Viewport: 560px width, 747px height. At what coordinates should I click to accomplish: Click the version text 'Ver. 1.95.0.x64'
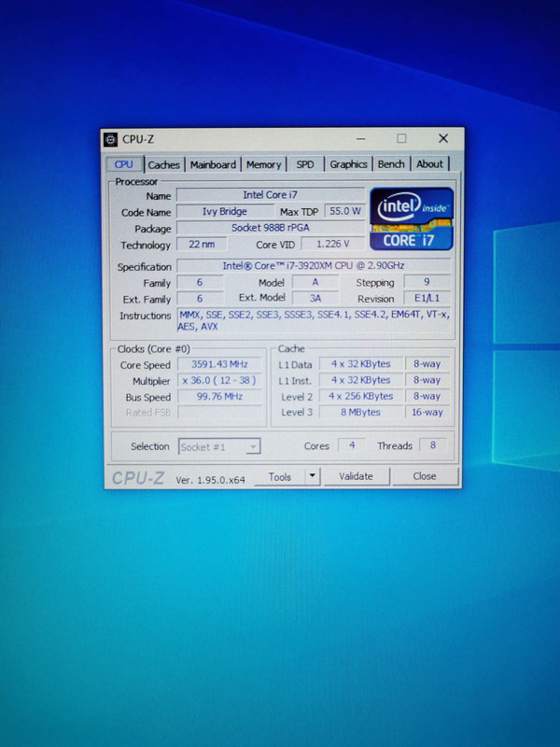click(211, 480)
